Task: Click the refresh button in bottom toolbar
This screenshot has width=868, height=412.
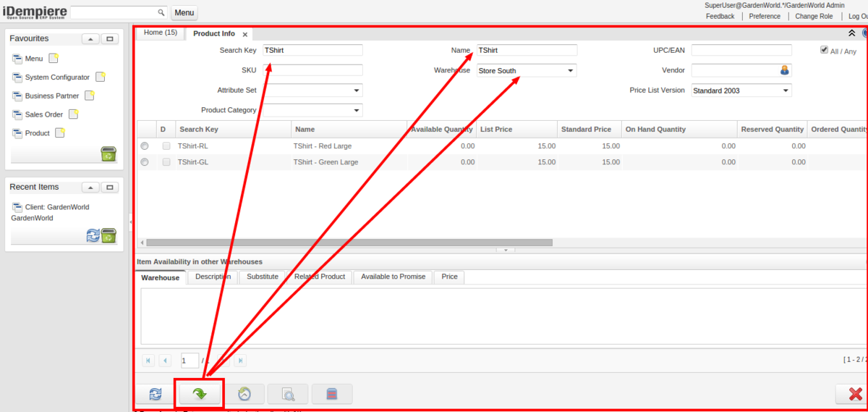Action: pos(155,394)
